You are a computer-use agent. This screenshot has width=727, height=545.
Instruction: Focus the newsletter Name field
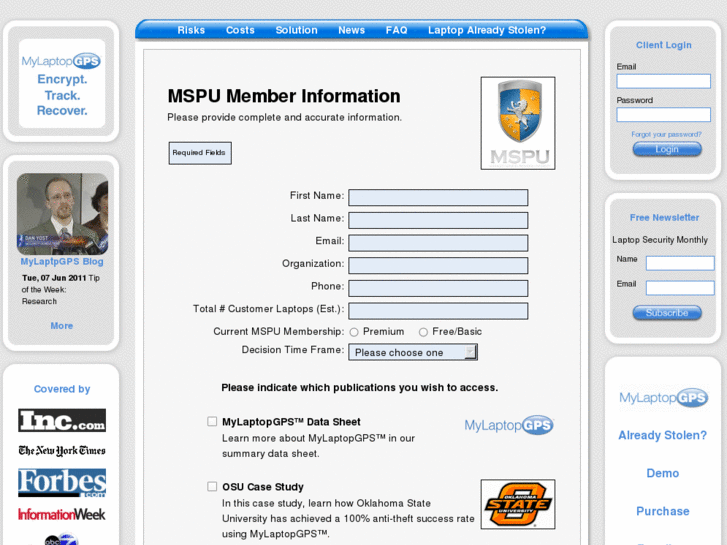pos(680,263)
